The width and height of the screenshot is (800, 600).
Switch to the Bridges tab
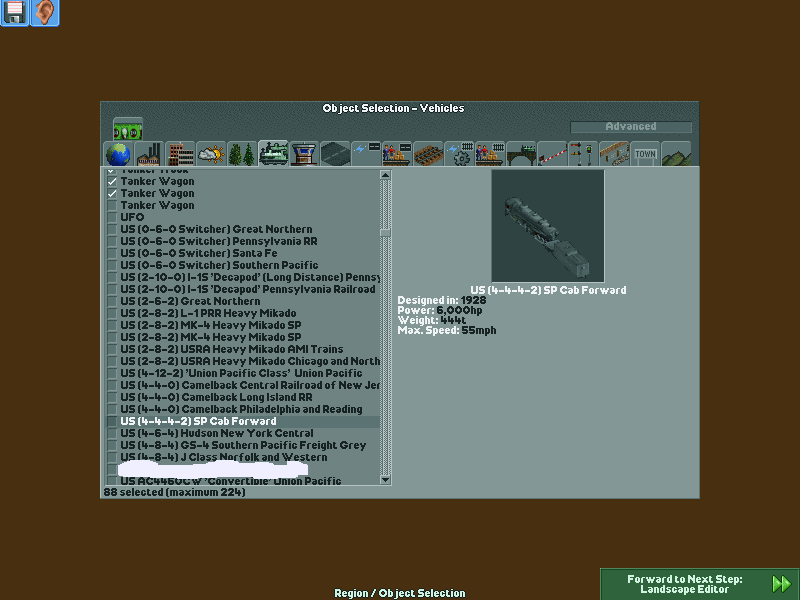click(521, 154)
